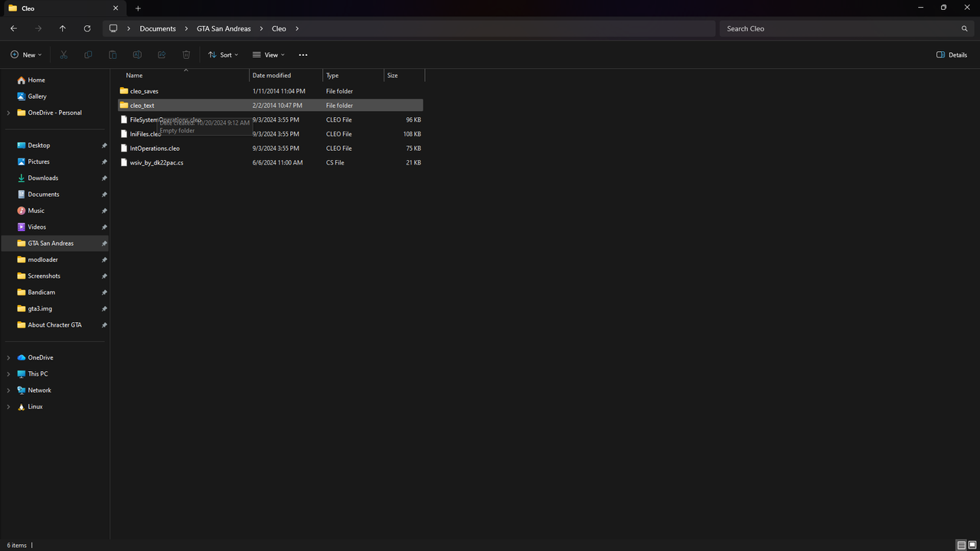Unpin modloader using its pin icon
The image size is (980, 551).
pyautogui.click(x=104, y=259)
